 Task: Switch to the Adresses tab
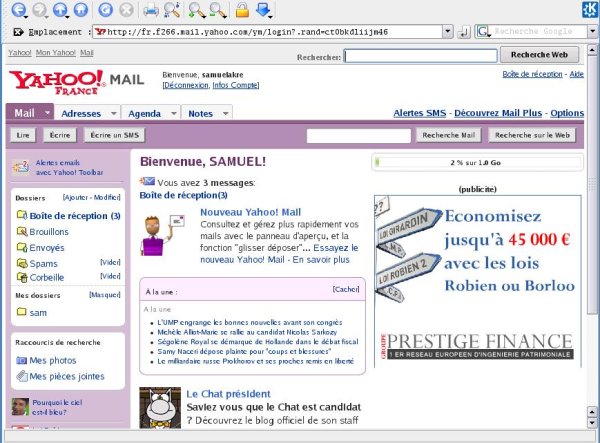coord(81,114)
